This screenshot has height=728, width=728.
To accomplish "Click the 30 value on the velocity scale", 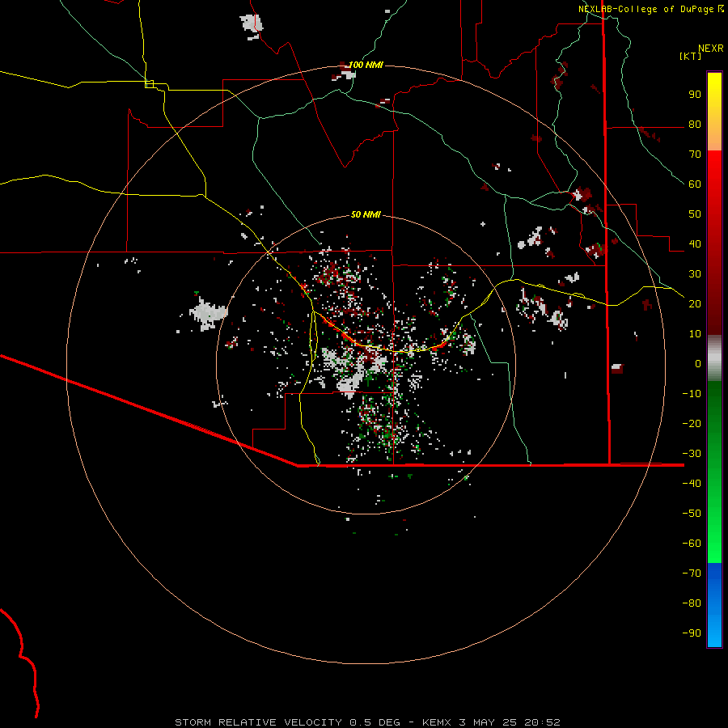I will [695, 274].
